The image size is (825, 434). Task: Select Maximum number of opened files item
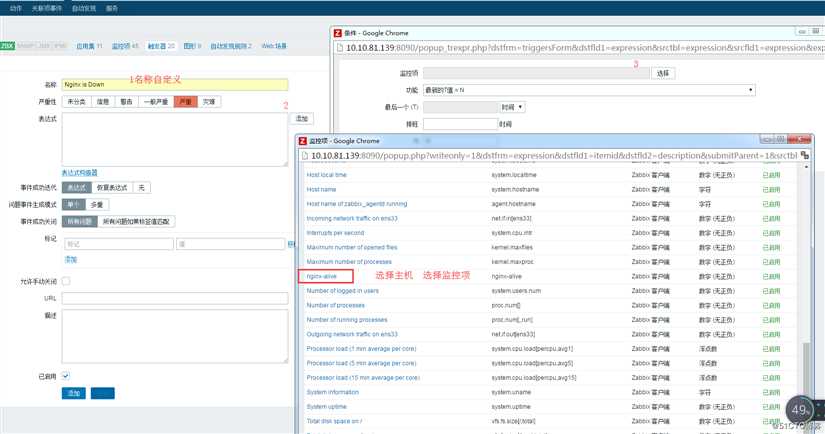pos(351,247)
